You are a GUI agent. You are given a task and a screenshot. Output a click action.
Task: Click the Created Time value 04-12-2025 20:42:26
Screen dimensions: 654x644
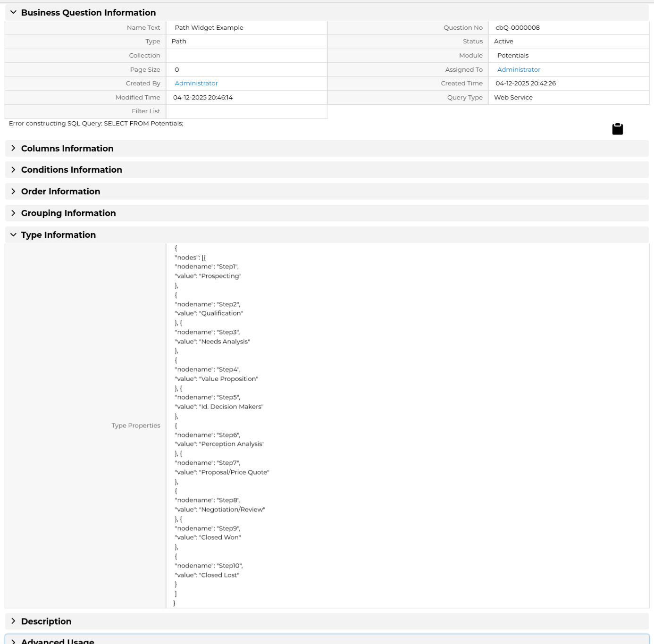tap(526, 84)
